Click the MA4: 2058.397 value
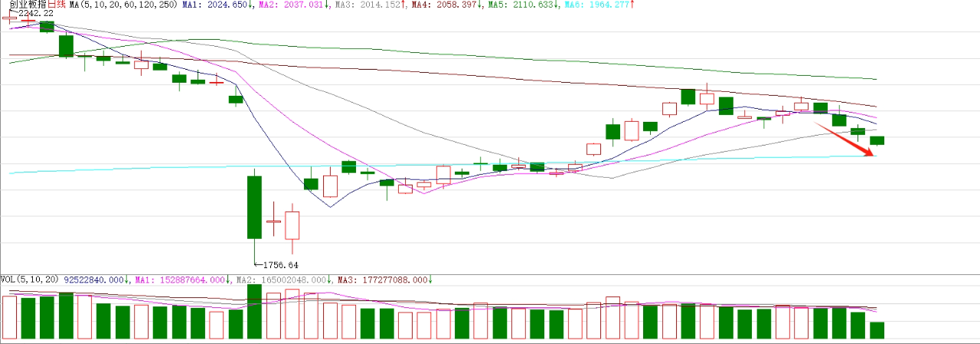 point(445,5)
